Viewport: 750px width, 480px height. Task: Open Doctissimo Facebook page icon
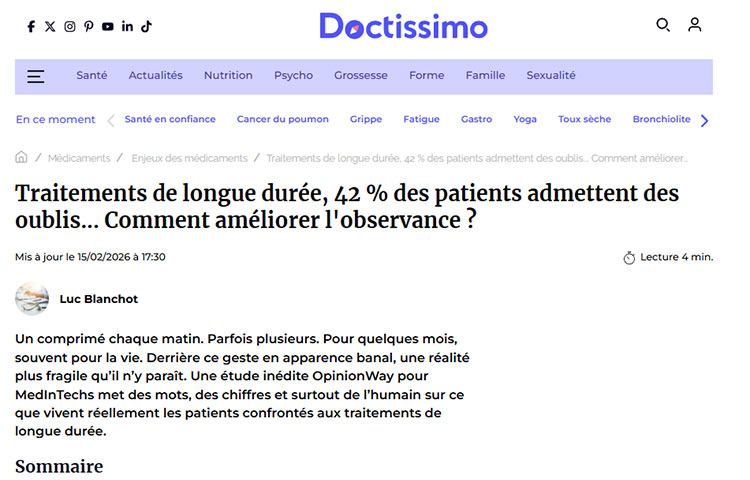pyautogui.click(x=31, y=27)
